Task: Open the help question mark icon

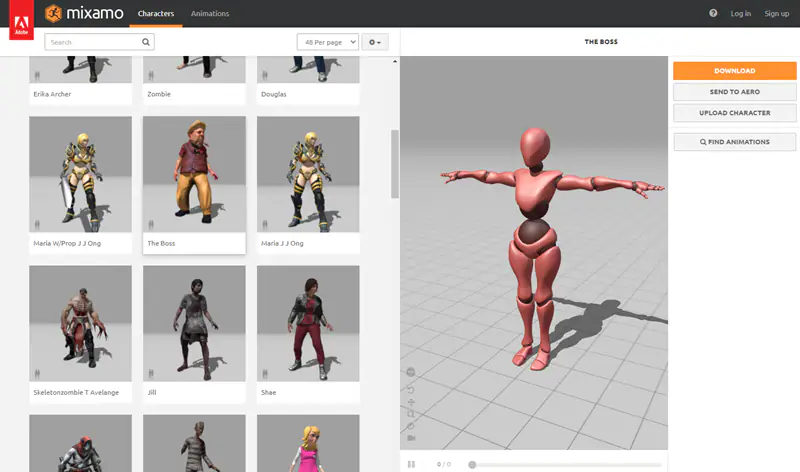Action: pyautogui.click(x=713, y=13)
